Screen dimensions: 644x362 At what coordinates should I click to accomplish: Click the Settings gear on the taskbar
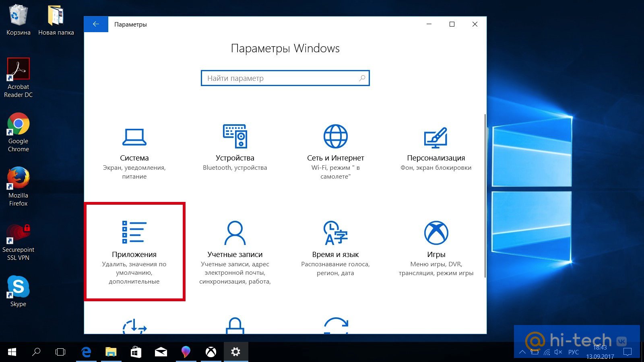(x=236, y=352)
